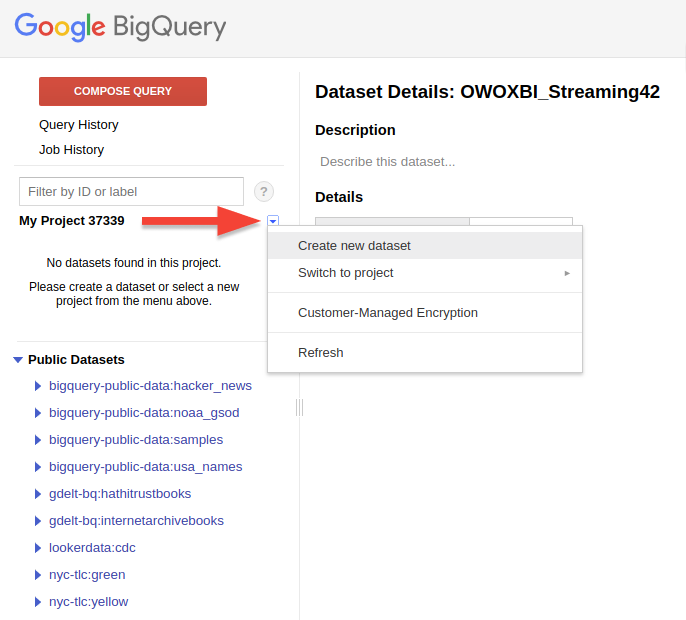Open the bigquery-public-data:samples dataset
Image resolution: width=686 pixels, height=620 pixels.
coord(136,440)
